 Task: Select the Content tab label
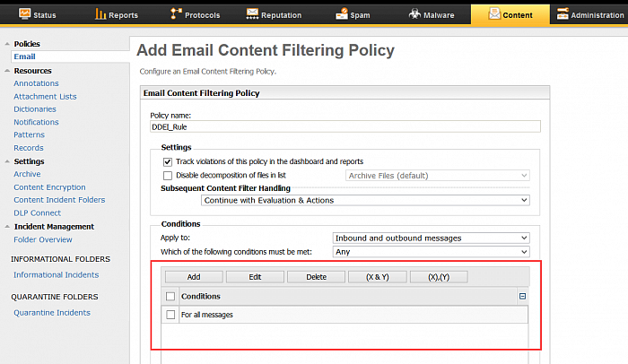pyautogui.click(x=518, y=15)
